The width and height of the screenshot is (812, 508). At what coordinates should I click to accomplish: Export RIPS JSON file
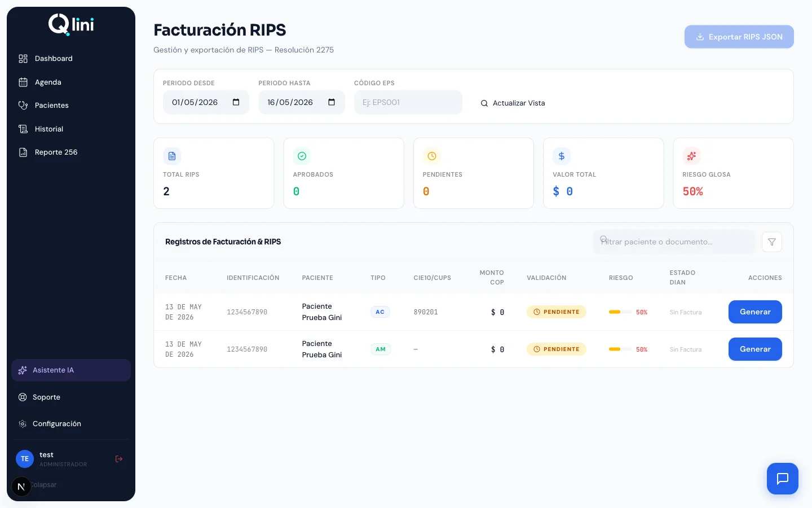pyautogui.click(x=739, y=37)
